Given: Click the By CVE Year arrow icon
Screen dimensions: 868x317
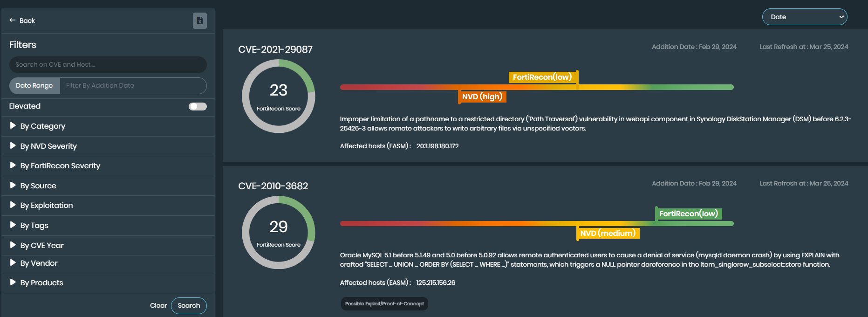Looking at the screenshot, I should [x=13, y=245].
